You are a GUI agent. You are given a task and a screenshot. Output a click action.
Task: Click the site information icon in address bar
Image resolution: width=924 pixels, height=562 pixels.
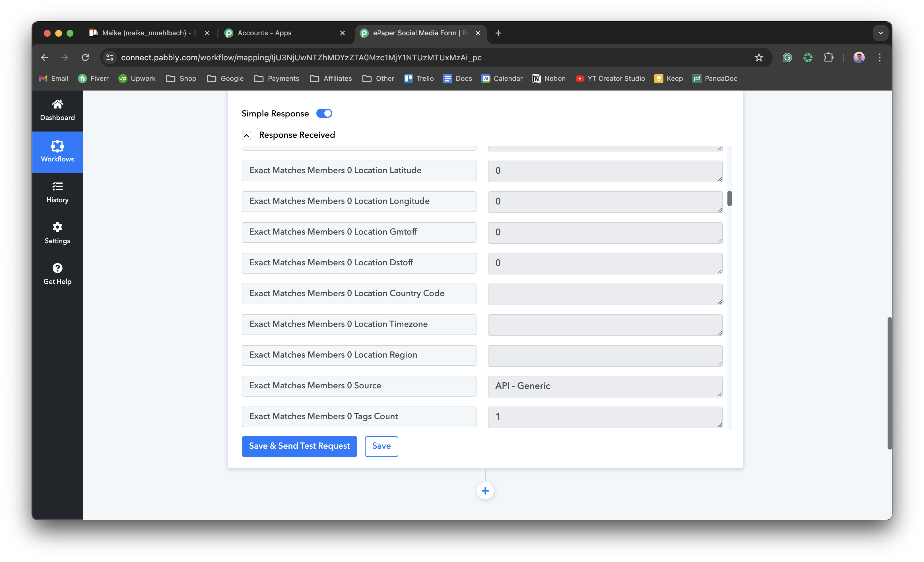click(x=110, y=58)
